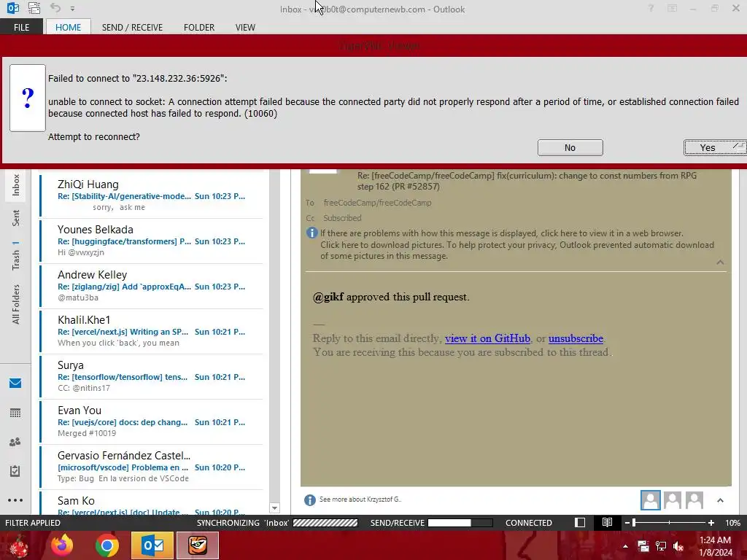Select the first highlighted contact avatar
The image size is (747, 560).
[x=650, y=500]
